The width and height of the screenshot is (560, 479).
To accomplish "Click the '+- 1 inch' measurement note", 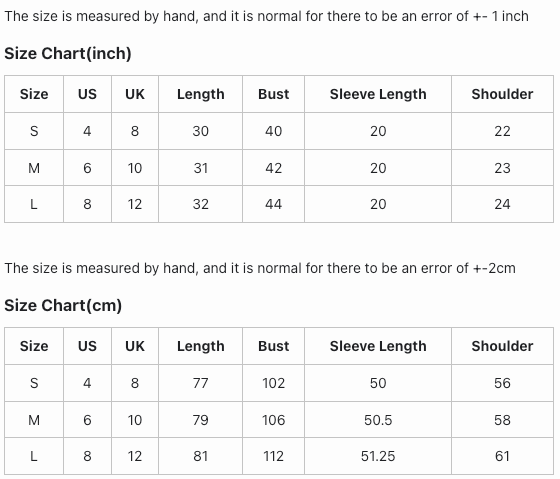I will (x=500, y=16).
